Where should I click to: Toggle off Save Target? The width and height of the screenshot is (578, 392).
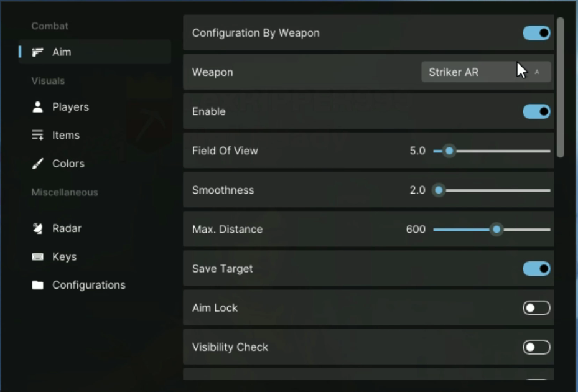pos(536,269)
